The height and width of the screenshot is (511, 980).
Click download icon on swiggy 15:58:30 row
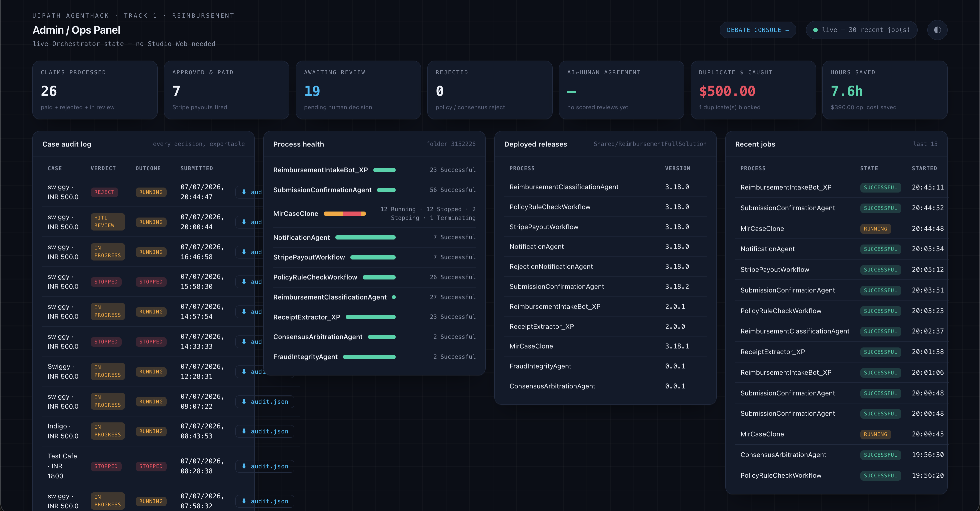tap(244, 282)
